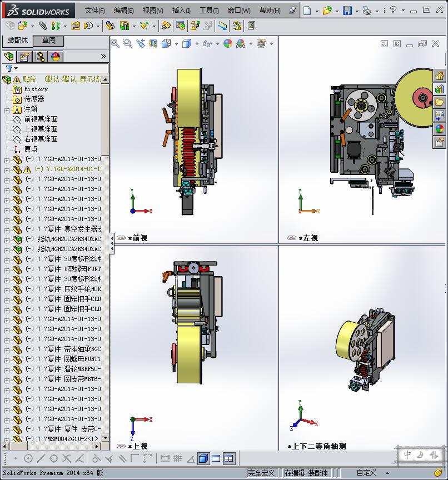Image resolution: width=448 pixels, height=480 pixels.
Task: Click the Insert Components icon
Action: click(x=22, y=26)
